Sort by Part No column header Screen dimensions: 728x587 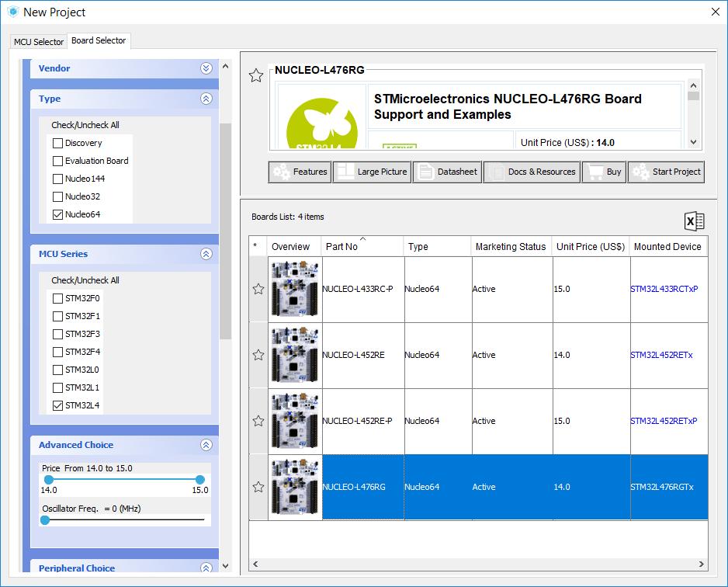pos(362,247)
